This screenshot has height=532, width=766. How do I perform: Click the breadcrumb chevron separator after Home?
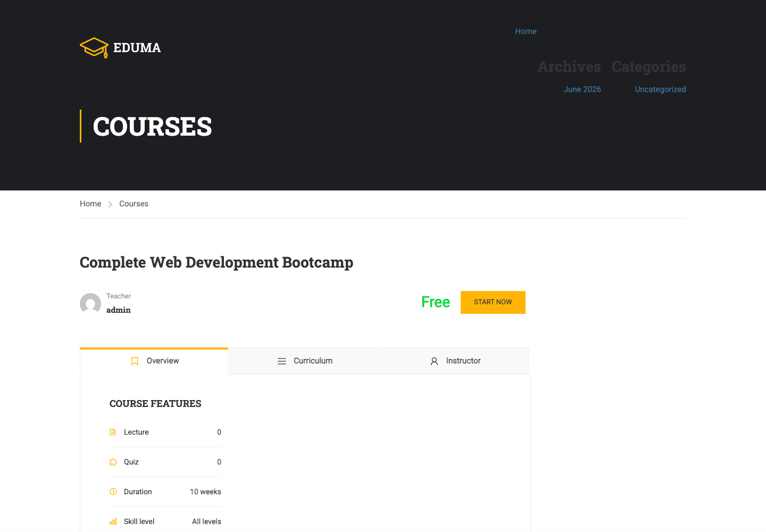[x=110, y=204]
